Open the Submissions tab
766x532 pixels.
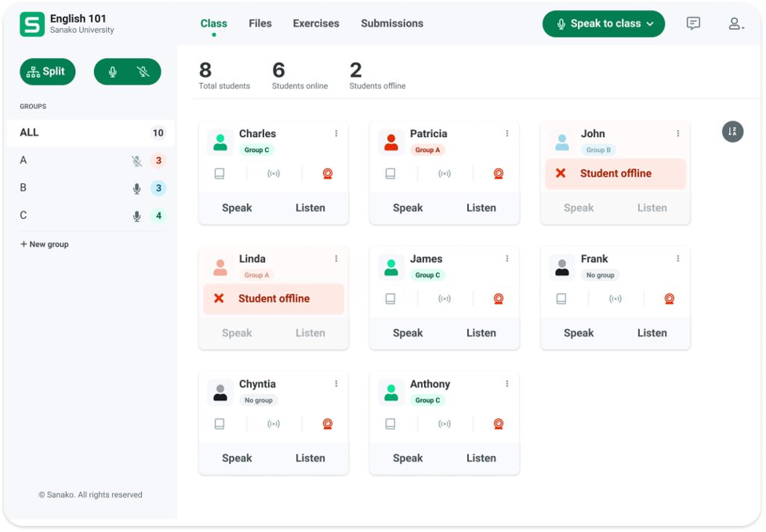[392, 24]
